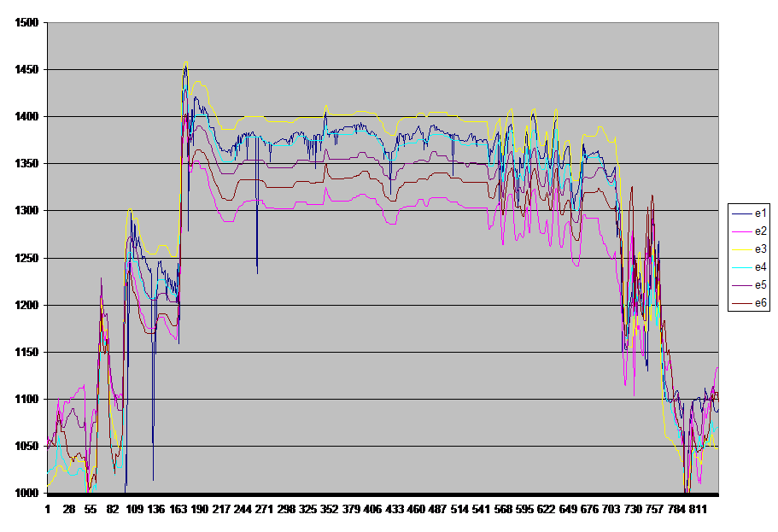Pick the e4 legend label
The image size is (778, 532).
[x=759, y=267]
